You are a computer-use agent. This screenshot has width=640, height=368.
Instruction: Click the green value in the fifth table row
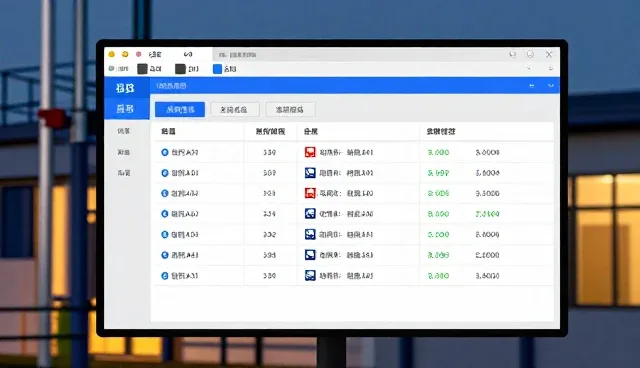tap(438, 235)
